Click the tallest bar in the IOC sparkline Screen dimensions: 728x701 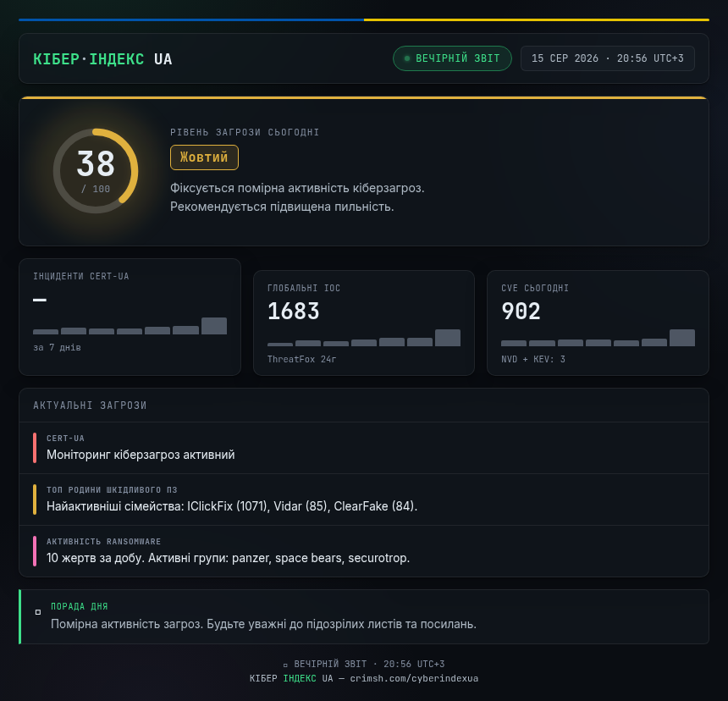tap(448, 338)
